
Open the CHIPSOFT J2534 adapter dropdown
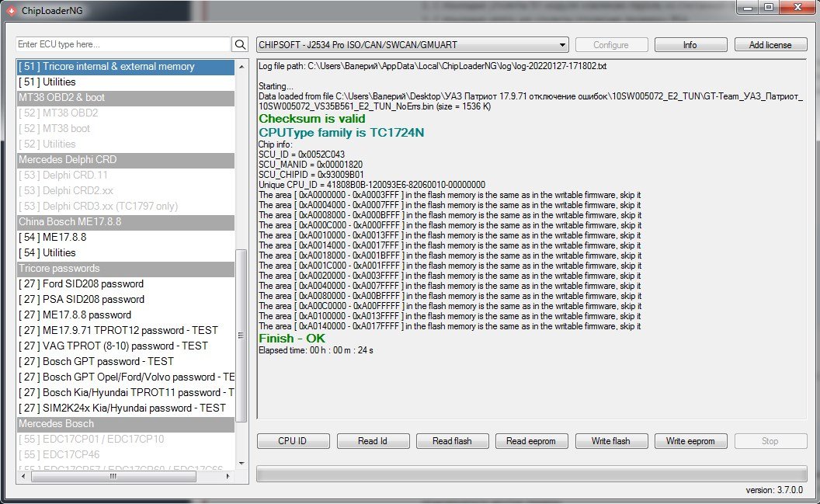click(x=412, y=45)
